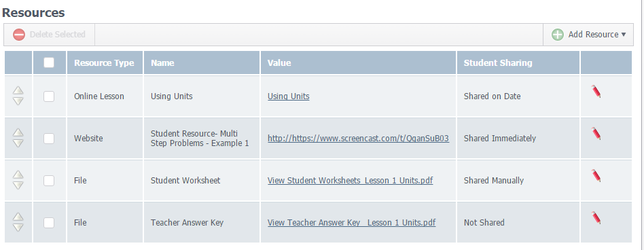The width and height of the screenshot is (644, 250).
Task: Move Using Units row down with arrow
Action: (18, 101)
